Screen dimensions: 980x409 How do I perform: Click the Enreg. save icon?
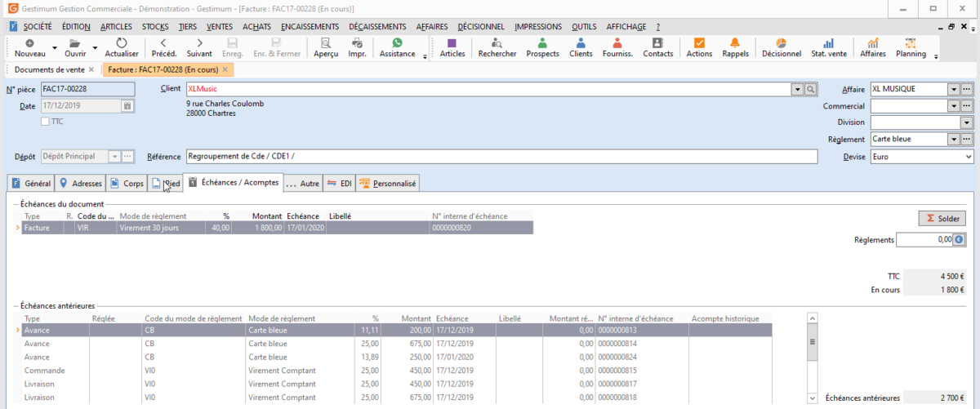coord(233,42)
